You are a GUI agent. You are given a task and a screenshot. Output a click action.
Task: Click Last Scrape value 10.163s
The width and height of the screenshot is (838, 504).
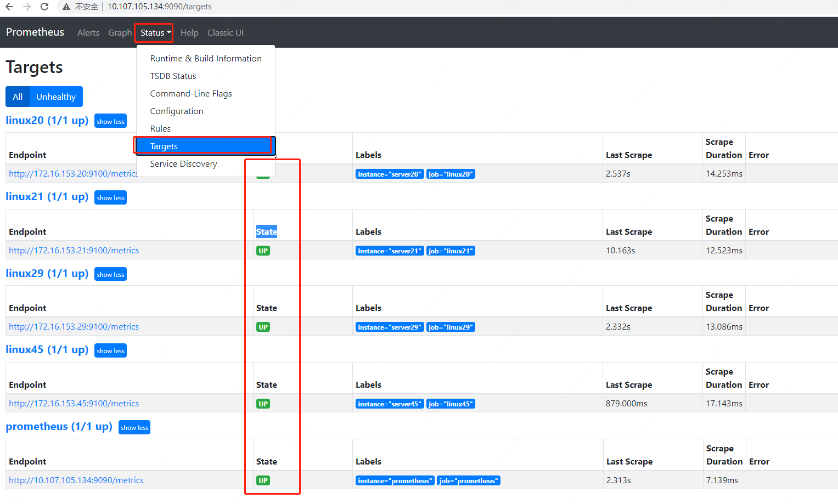pos(620,251)
